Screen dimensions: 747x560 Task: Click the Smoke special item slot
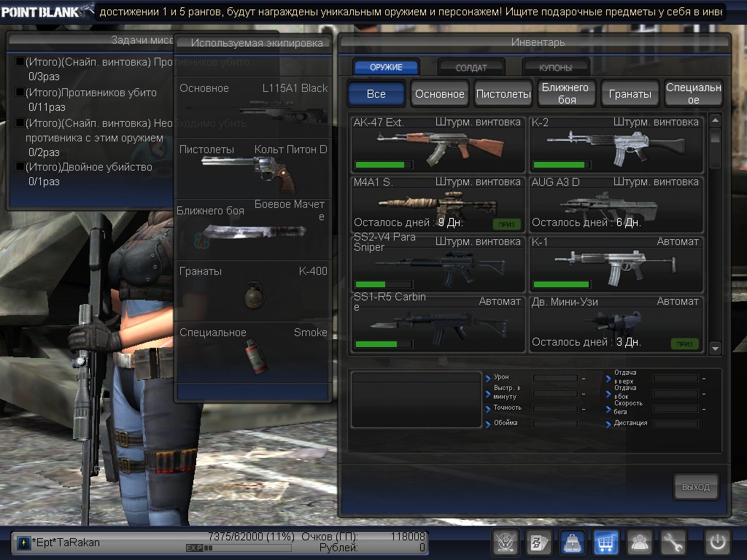(x=253, y=351)
